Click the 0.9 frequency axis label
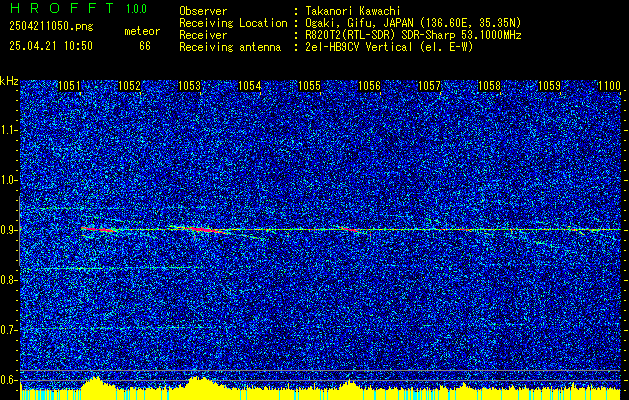Screen dimensions: 629x400 (x=8, y=230)
